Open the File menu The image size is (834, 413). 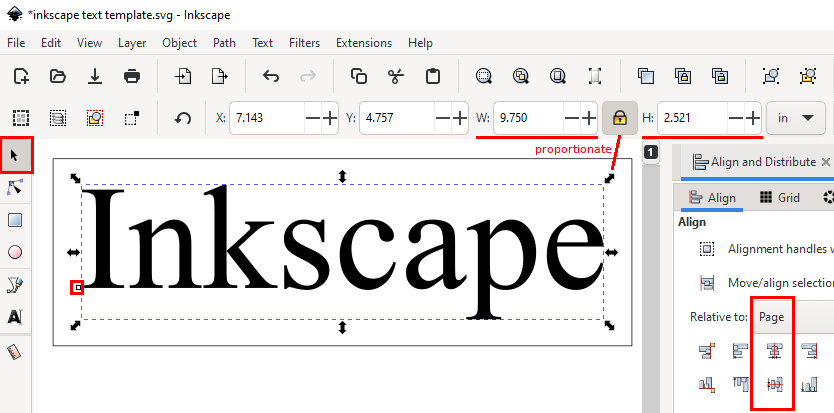click(x=16, y=43)
